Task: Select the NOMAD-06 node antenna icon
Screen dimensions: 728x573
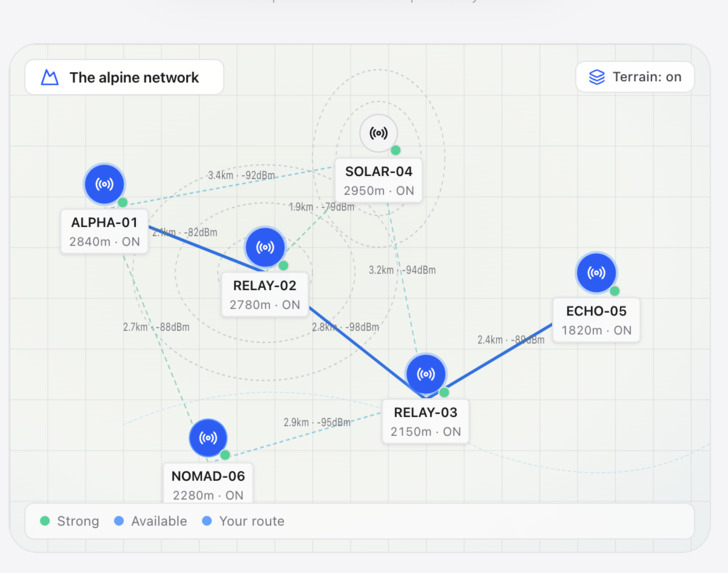Action: click(x=208, y=437)
